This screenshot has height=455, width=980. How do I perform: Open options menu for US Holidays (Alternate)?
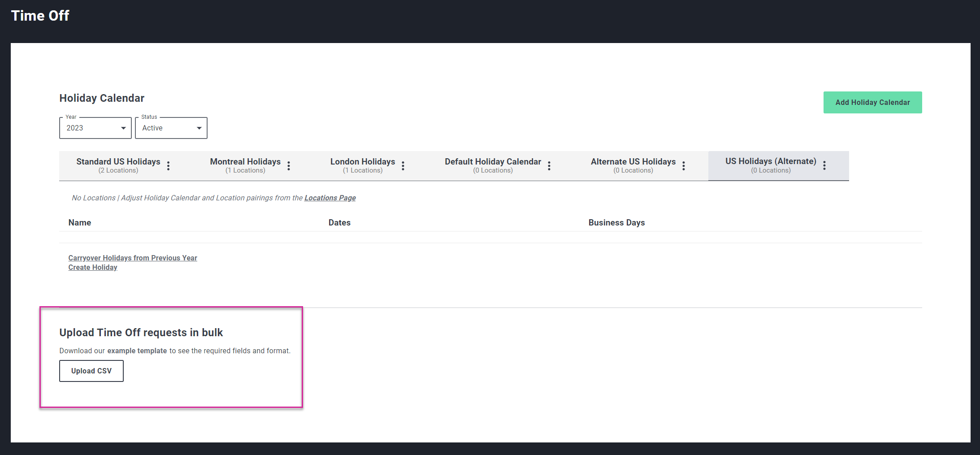click(x=824, y=165)
